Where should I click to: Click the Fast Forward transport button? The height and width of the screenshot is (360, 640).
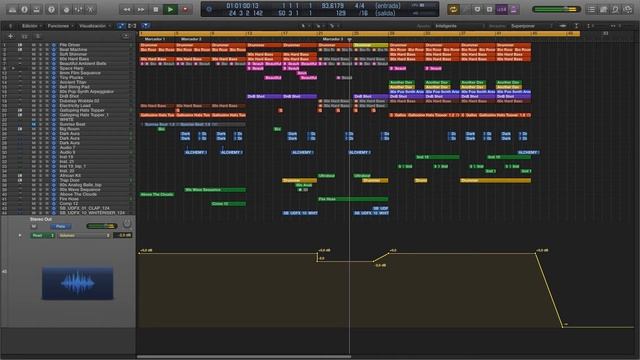pyautogui.click(x=141, y=9)
